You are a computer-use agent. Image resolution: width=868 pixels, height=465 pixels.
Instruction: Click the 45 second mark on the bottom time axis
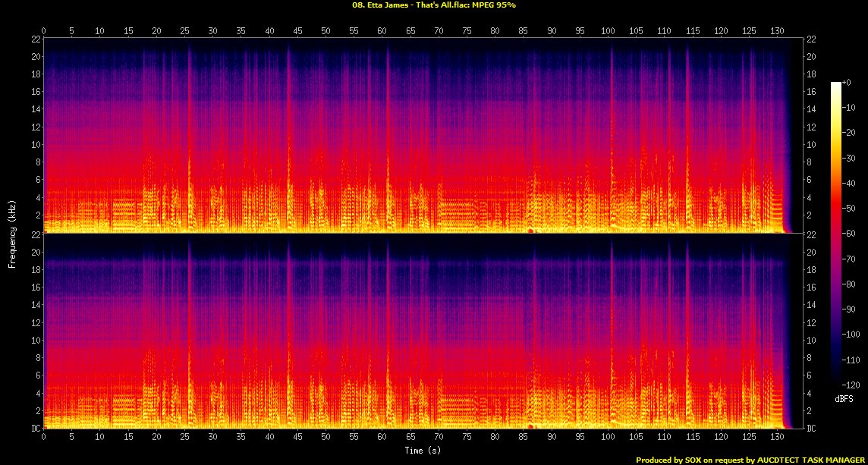pos(297,437)
